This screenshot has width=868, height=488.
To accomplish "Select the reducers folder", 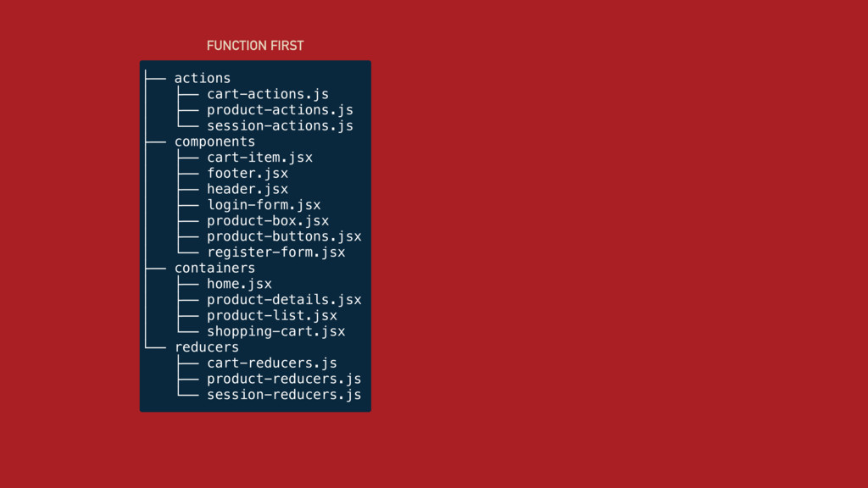I will pyautogui.click(x=207, y=347).
